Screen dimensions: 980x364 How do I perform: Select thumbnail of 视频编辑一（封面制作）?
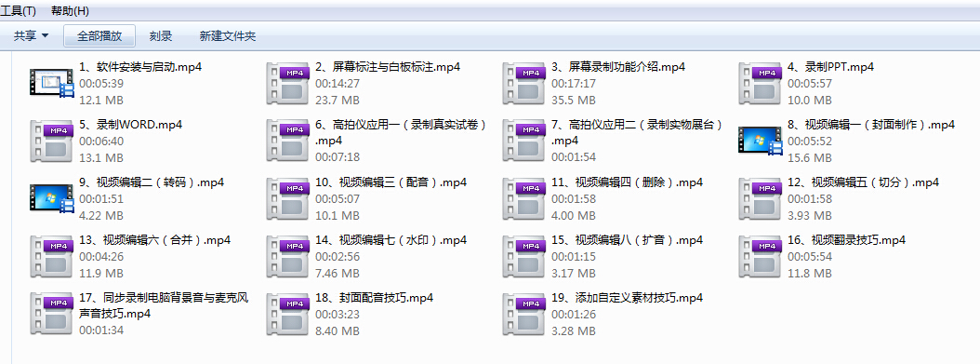[x=760, y=140]
